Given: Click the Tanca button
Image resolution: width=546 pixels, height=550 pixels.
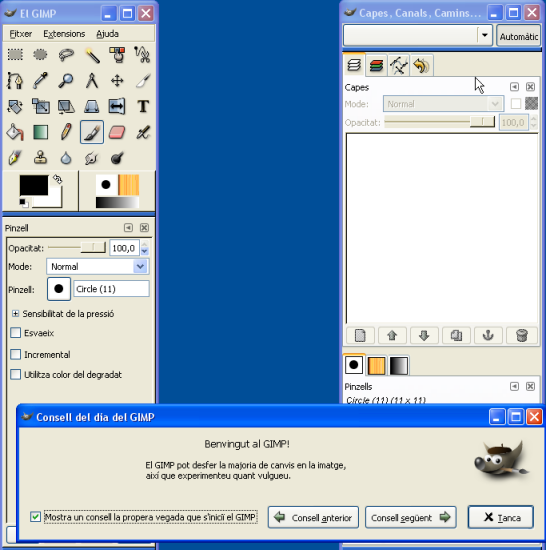Looking at the screenshot, I should 501,517.
